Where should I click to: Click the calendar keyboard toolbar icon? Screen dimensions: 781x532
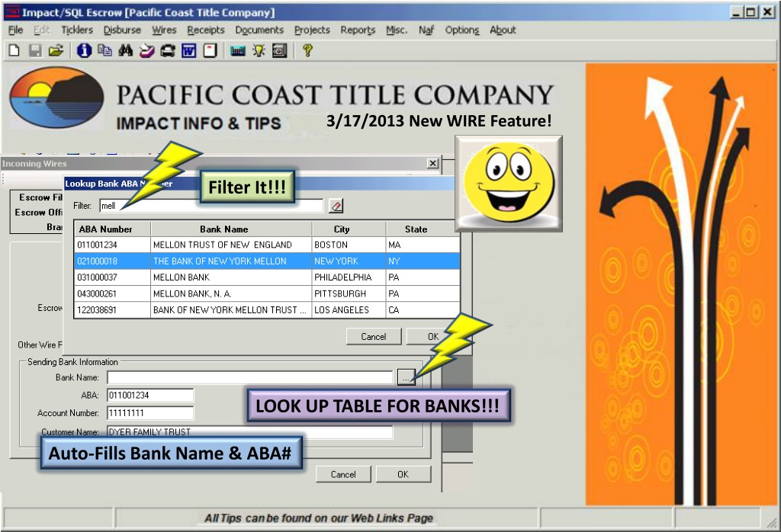coord(238,50)
